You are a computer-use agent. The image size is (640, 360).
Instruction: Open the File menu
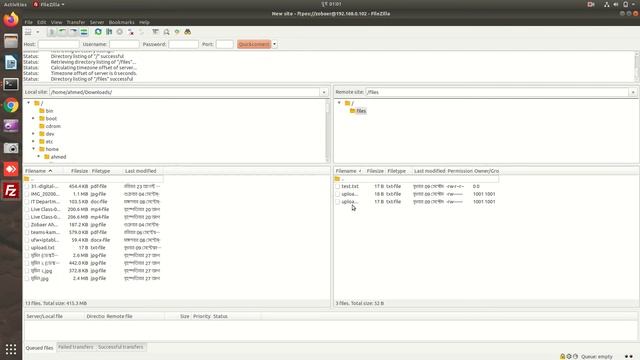click(29, 22)
